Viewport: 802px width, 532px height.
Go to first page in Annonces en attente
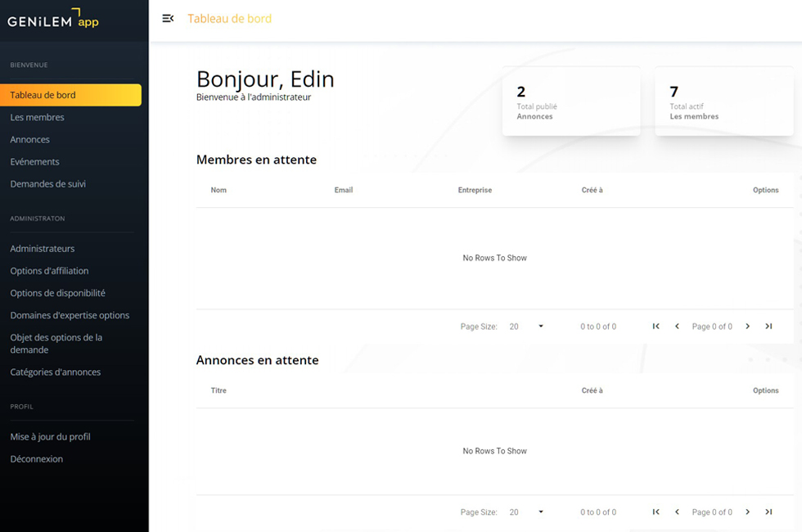coord(656,512)
